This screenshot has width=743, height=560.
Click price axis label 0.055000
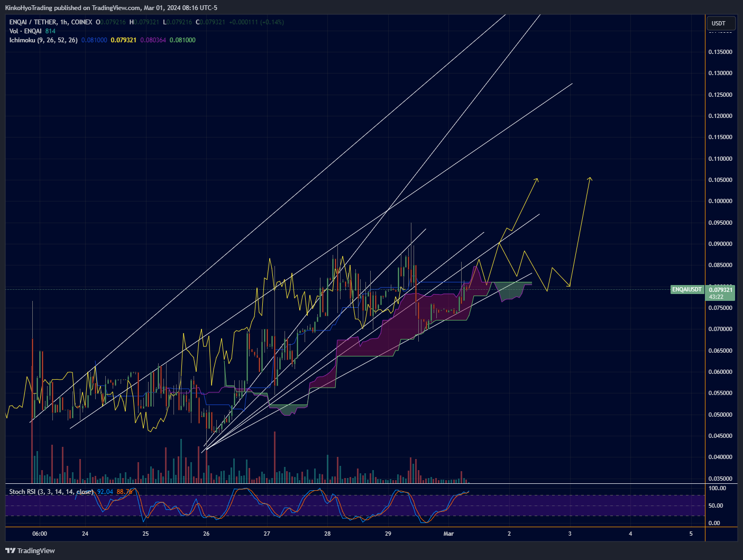720,393
